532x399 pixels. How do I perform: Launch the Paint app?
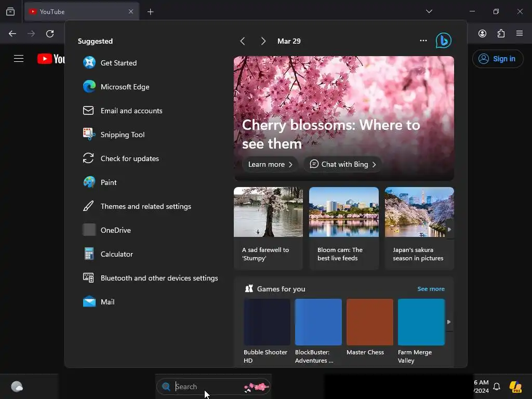point(100,182)
